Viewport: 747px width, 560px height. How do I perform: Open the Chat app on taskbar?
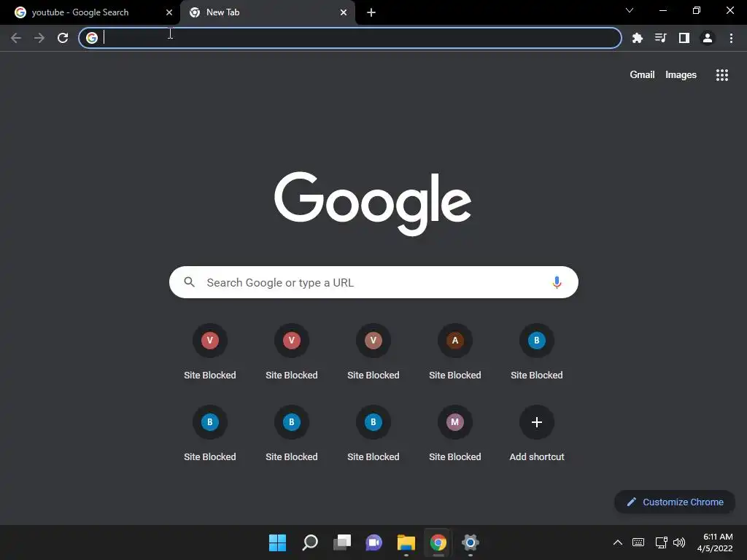[374, 542]
